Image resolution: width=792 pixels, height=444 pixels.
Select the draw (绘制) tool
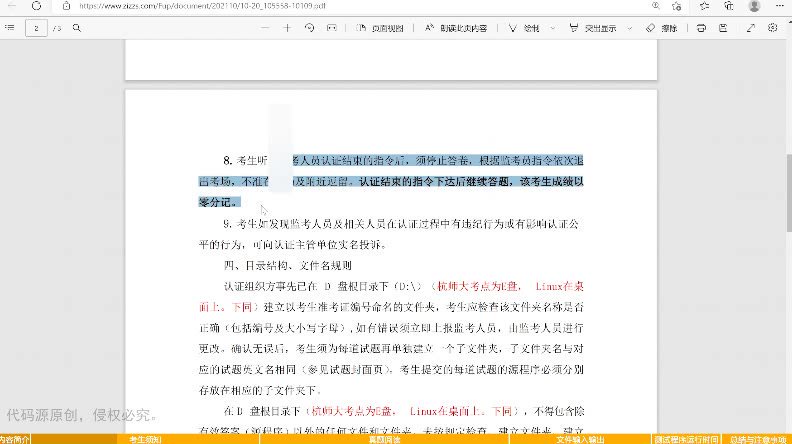click(525, 28)
